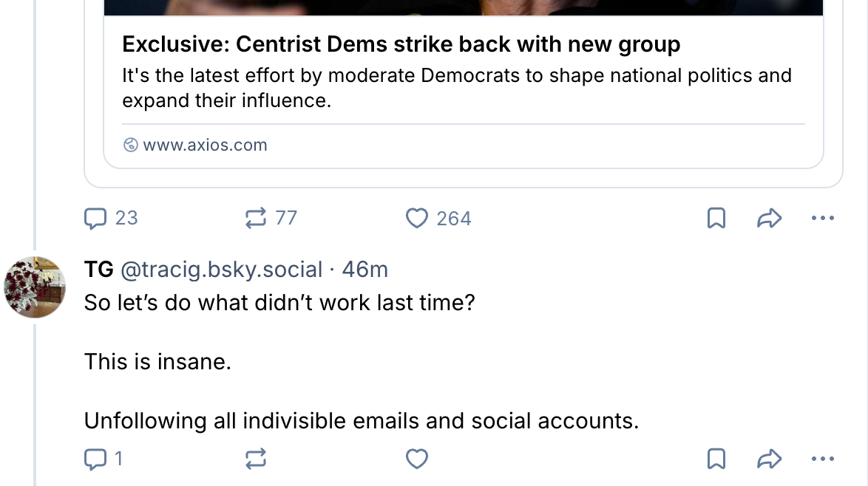The image size is (868, 486).
Task: Bookmark the Axios article post
Action: pos(716,219)
